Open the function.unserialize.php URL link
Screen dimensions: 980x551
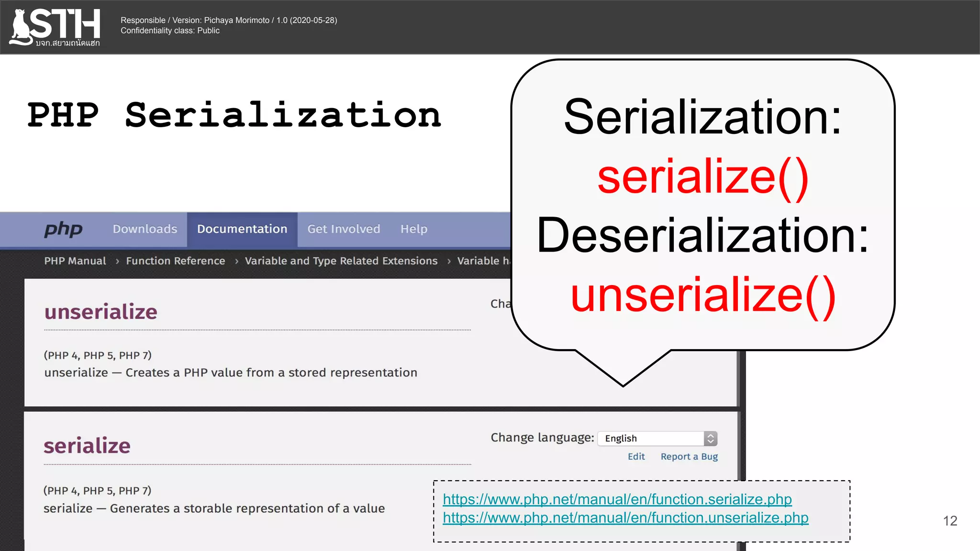625,518
